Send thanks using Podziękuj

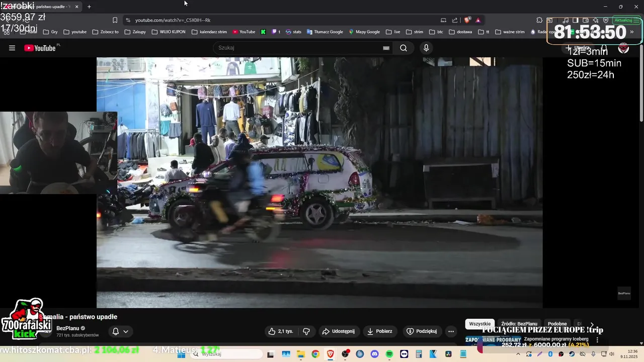pyautogui.click(x=421, y=331)
